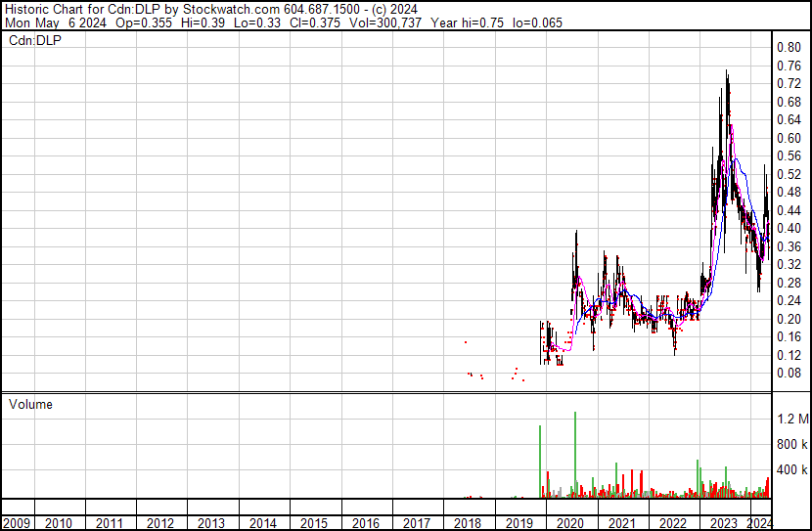Click the 2012 year label

pyautogui.click(x=160, y=523)
